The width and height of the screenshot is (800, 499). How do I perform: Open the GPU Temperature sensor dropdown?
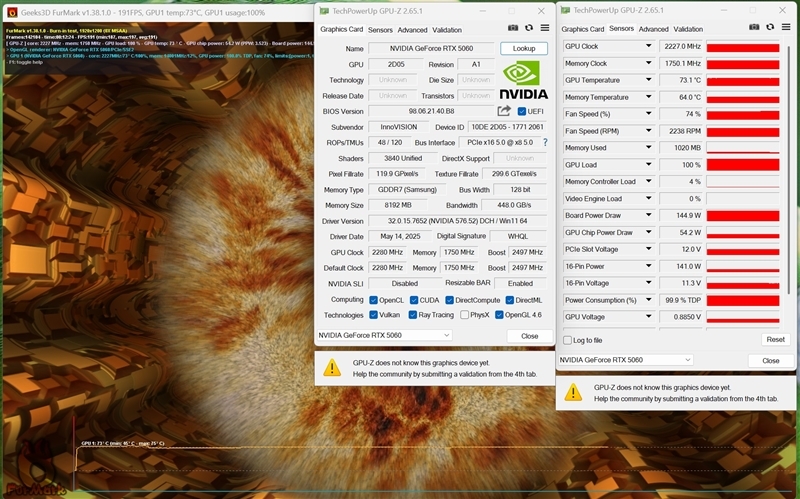point(648,80)
